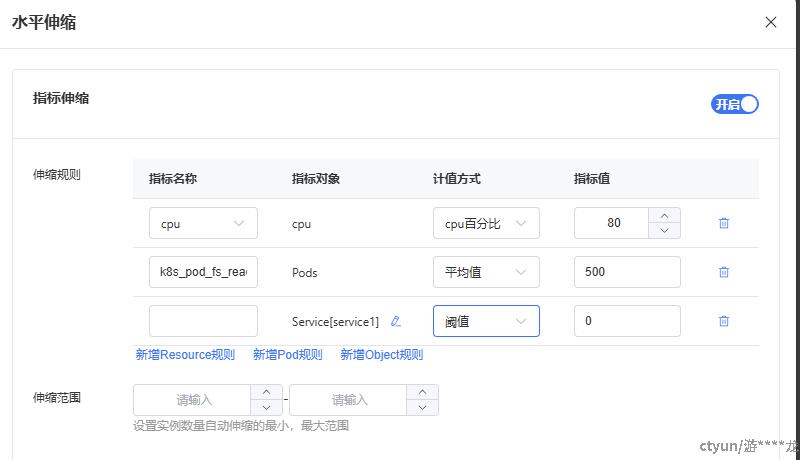Viewport: 800px width, 460px height.
Task: Add a new Pod rule via 新增Pod规则
Action: (x=287, y=354)
